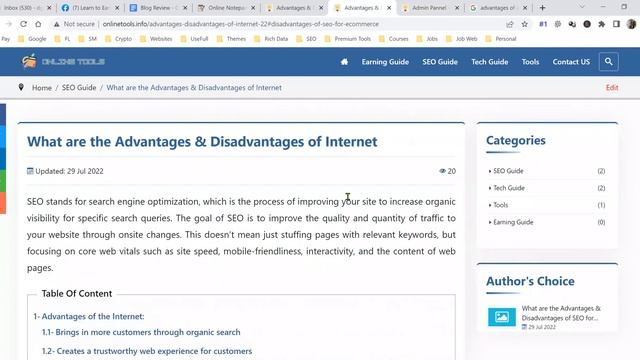The image size is (640, 360).
Task: Switch to the Facebook 'Learn to Earn' tab
Action: (x=89, y=8)
